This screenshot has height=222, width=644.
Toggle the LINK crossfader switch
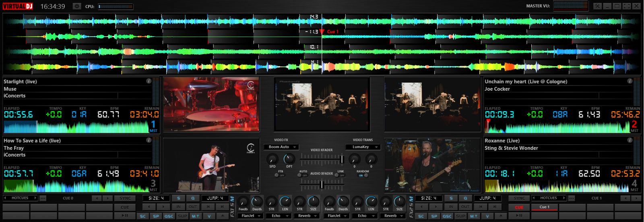pos(339,175)
